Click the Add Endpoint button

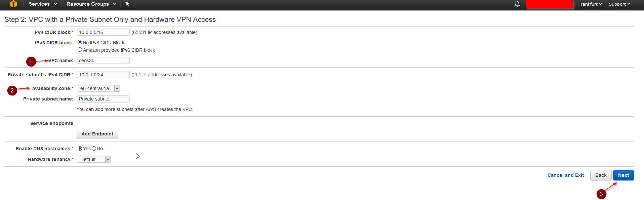(97, 134)
